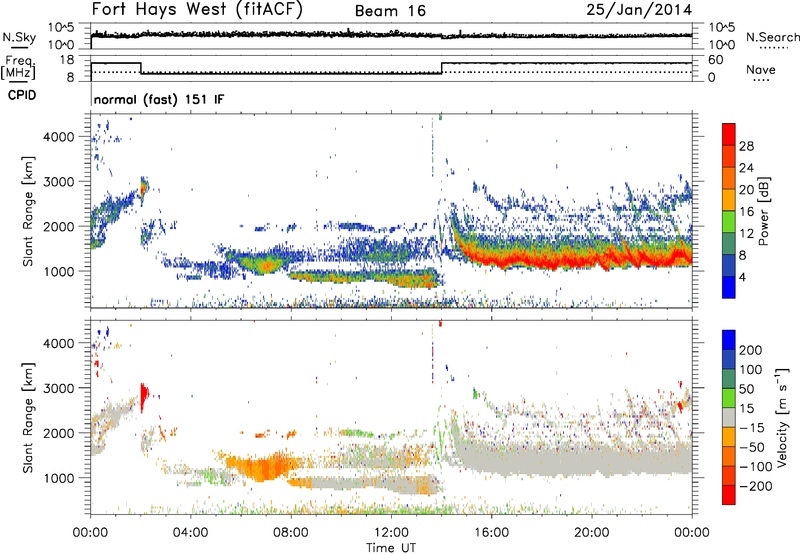Viewport: 800px width, 554px height.
Task: Click the Velocity [m s-1] color bar title
Action: 782,417
